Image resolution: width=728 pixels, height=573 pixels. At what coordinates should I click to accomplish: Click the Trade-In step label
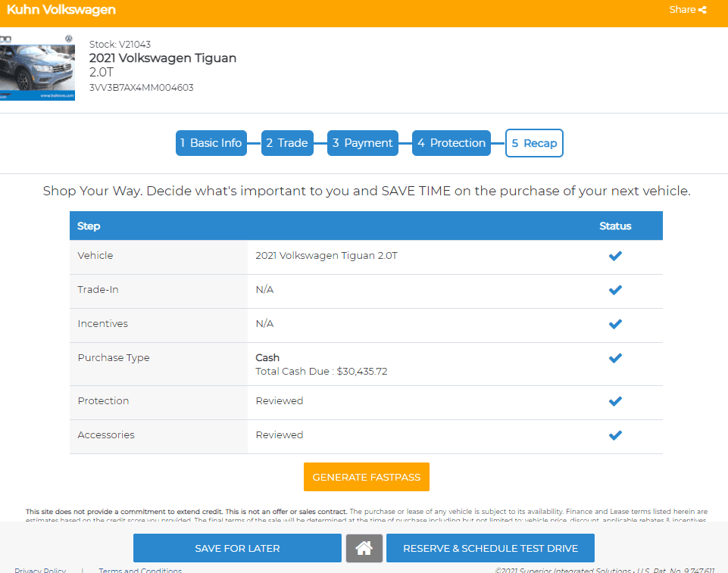(x=98, y=289)
